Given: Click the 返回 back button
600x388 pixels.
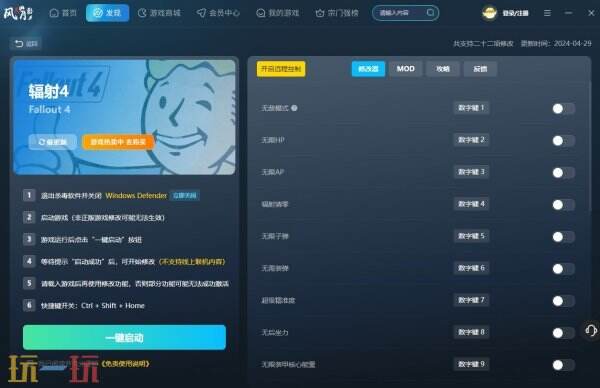Looking at the screenshot, I should pos(26,44).
